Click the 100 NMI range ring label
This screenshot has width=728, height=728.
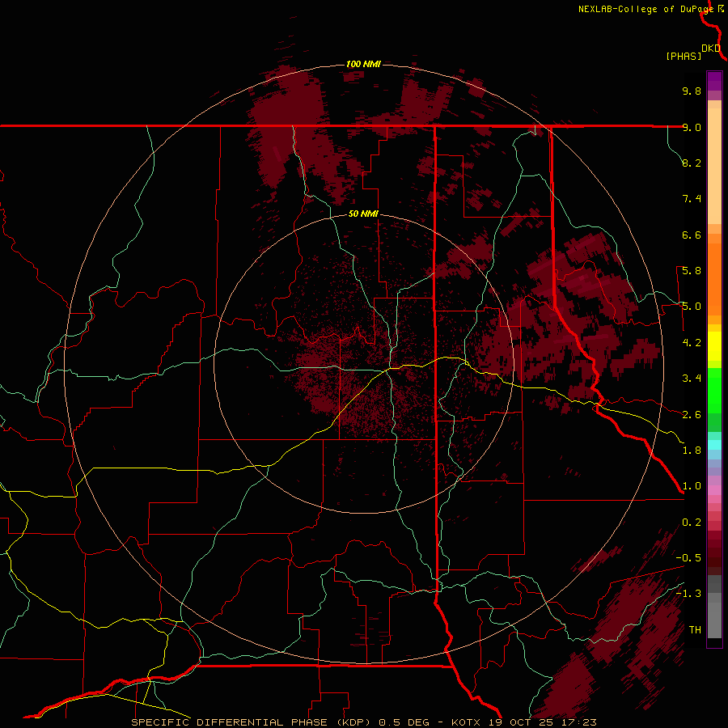[x=363, y=64]
